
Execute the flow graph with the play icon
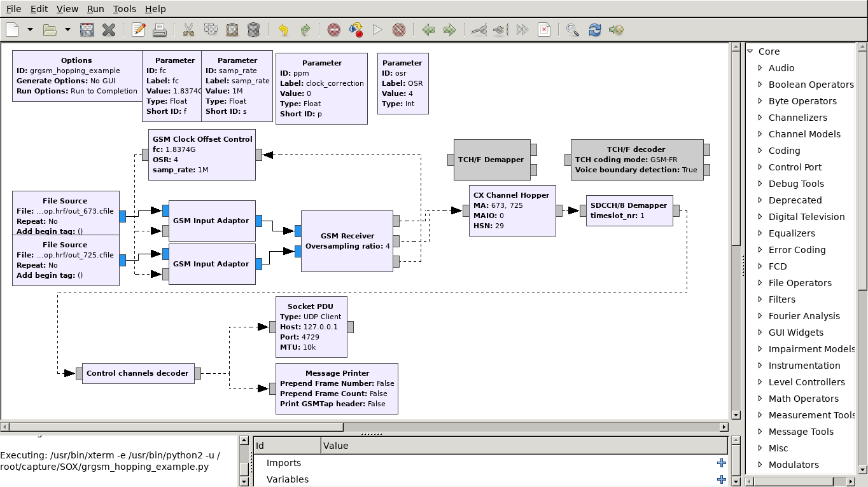[x=377, y=29]
